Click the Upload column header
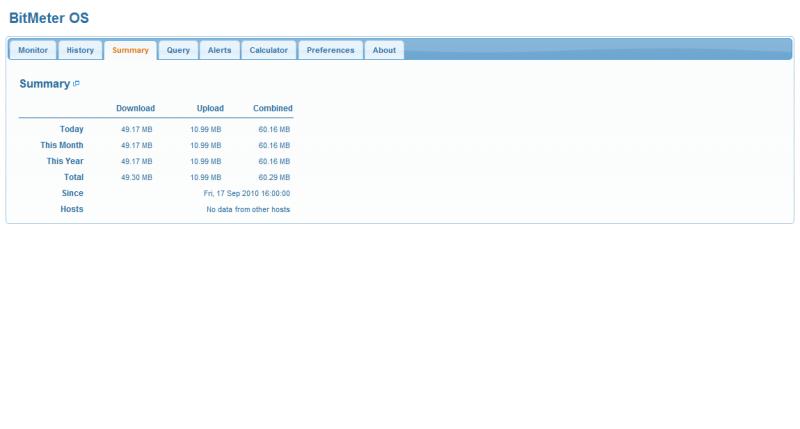800x429 pixels. click(x=210, y=108)
